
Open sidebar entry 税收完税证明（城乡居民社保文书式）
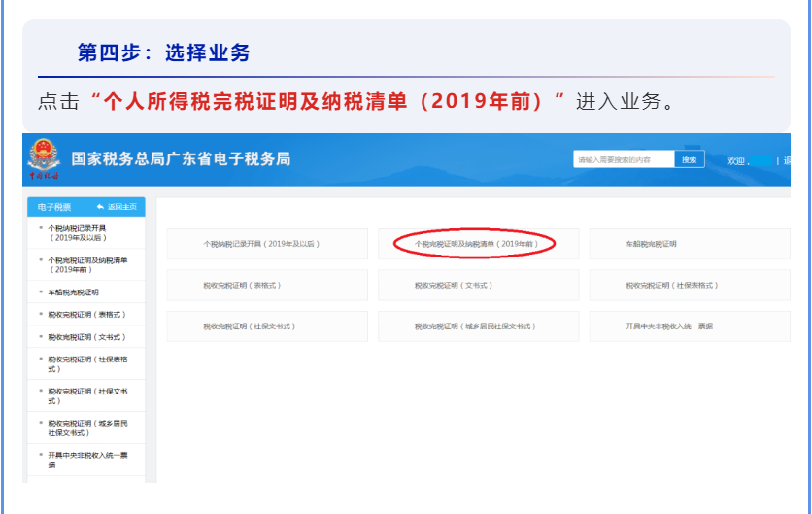[86, 428]
